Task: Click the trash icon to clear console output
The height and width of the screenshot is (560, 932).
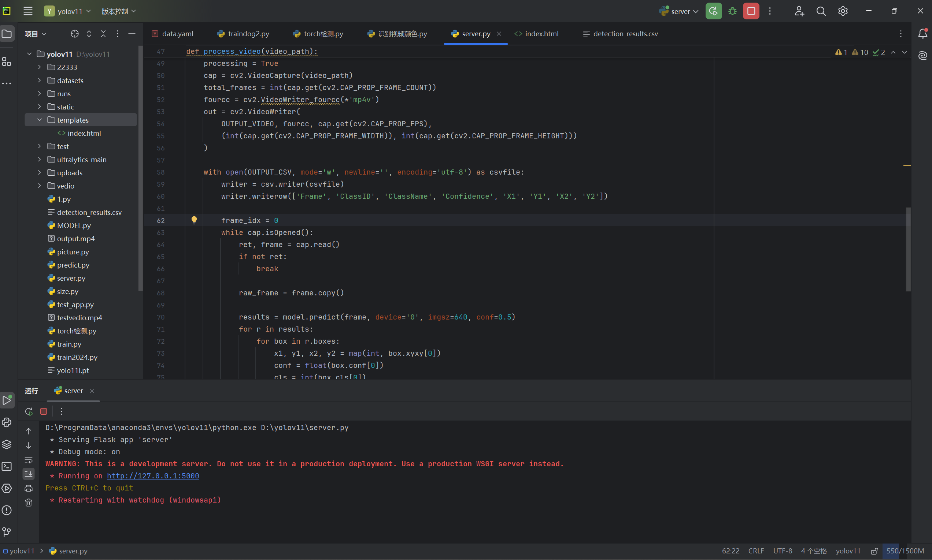Action: click(29, 503)
